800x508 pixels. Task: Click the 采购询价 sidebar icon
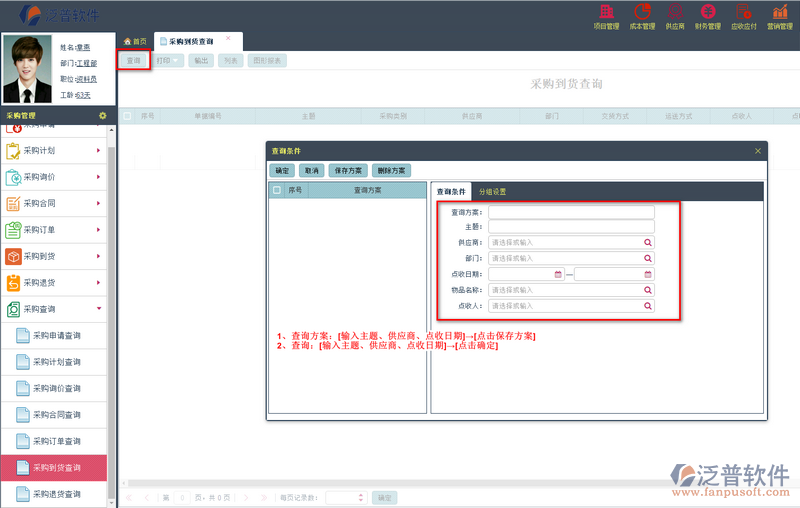tap(13, 177)
